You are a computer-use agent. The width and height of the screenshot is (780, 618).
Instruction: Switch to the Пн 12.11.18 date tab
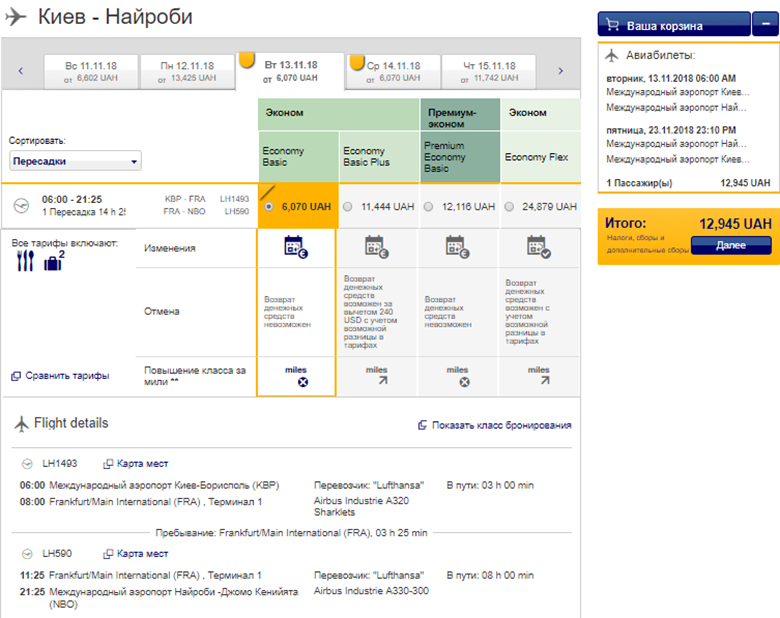tap(186, 70)
